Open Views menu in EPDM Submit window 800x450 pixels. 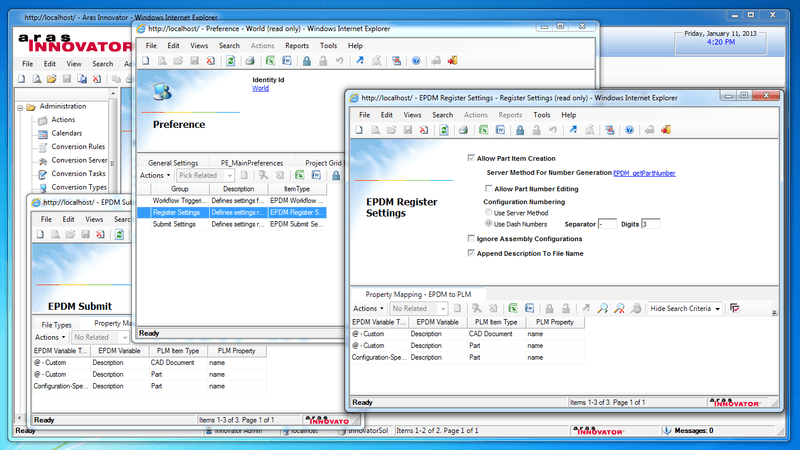click(x=94, y=219)
